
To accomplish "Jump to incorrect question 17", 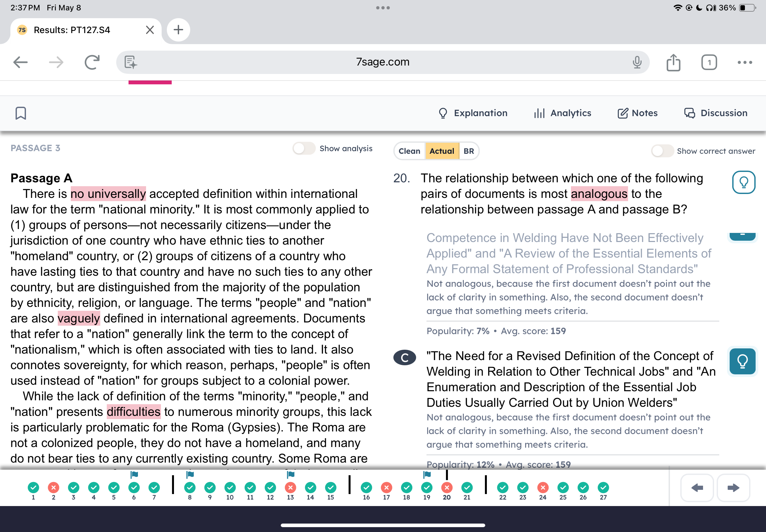I will 387,488.
